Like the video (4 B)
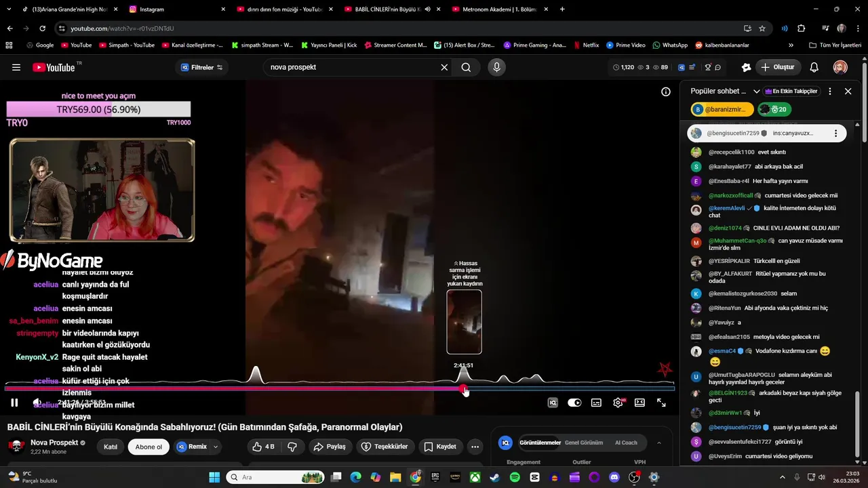Screen dimensions: 868x488 (263, 447)
